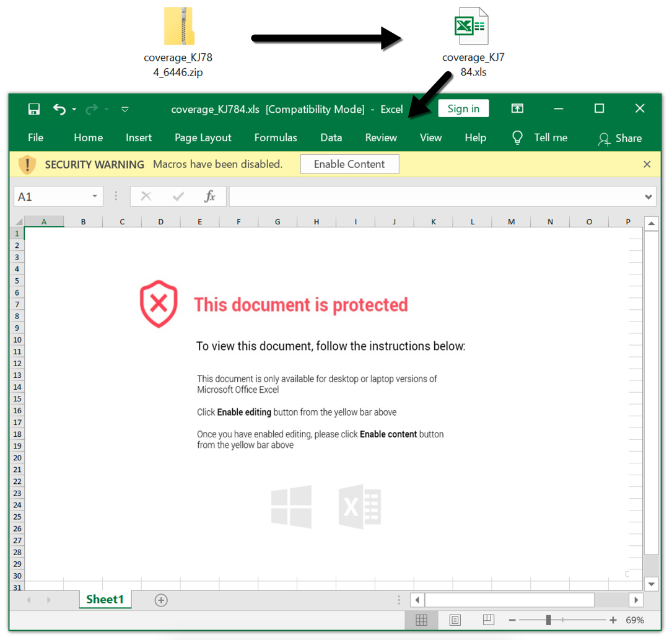The width and height of the screenshot is (672, 640).
Task: Click the next sheet navigation arrow
Action: point(49,600)
